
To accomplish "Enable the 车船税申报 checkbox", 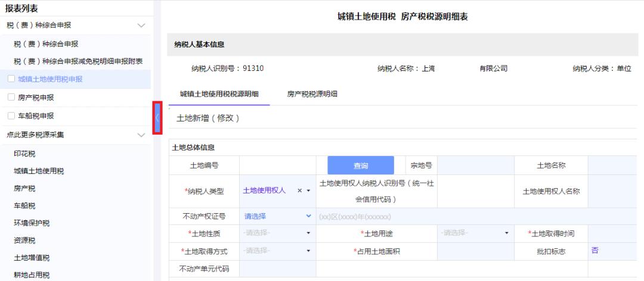I will [10, 115].
